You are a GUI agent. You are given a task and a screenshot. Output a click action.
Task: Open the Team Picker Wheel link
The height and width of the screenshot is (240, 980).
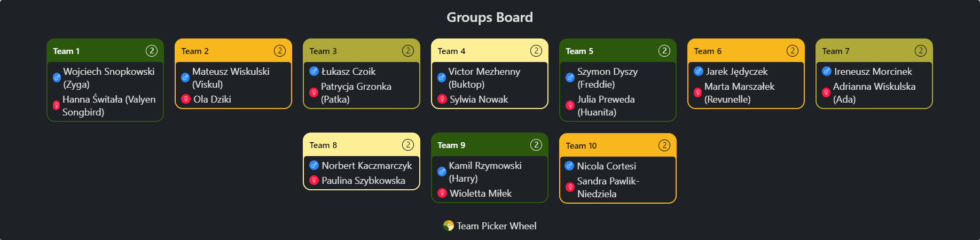490,226
